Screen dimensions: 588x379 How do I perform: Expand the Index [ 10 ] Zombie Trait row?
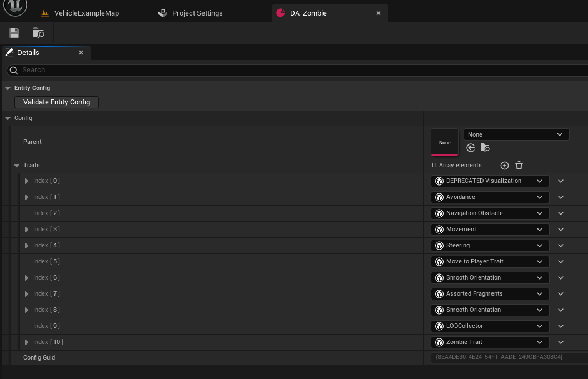27,342
